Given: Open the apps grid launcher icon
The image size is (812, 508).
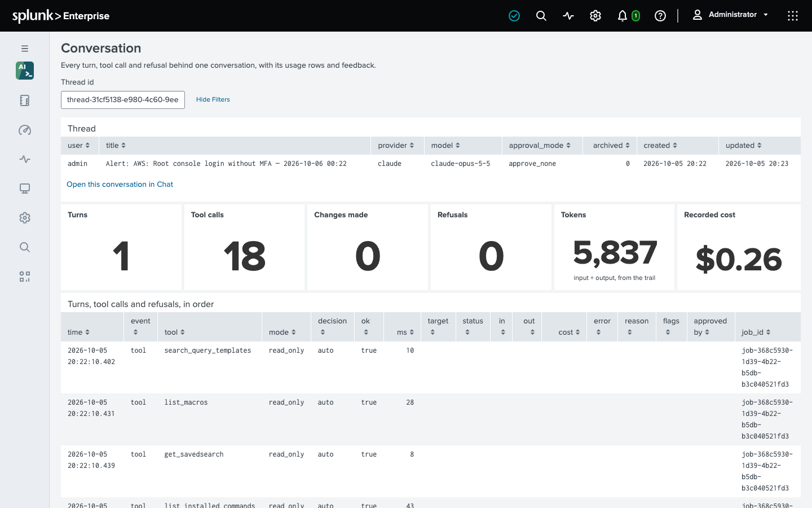Looking at the screenshot, I should tap(793, 16).
